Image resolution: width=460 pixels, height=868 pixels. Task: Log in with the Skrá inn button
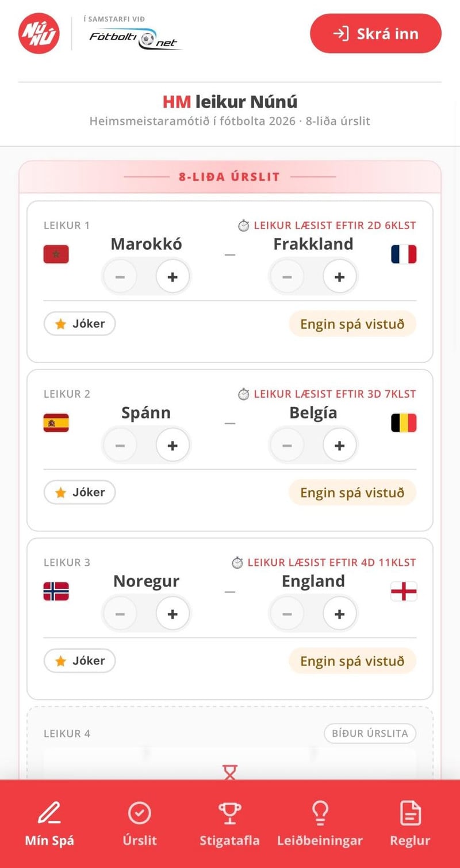pos(375,33)
